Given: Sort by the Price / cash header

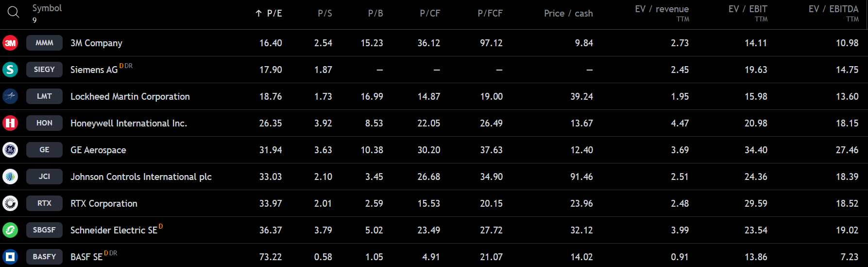Looking at the screenshot, I should pos(568,14).
